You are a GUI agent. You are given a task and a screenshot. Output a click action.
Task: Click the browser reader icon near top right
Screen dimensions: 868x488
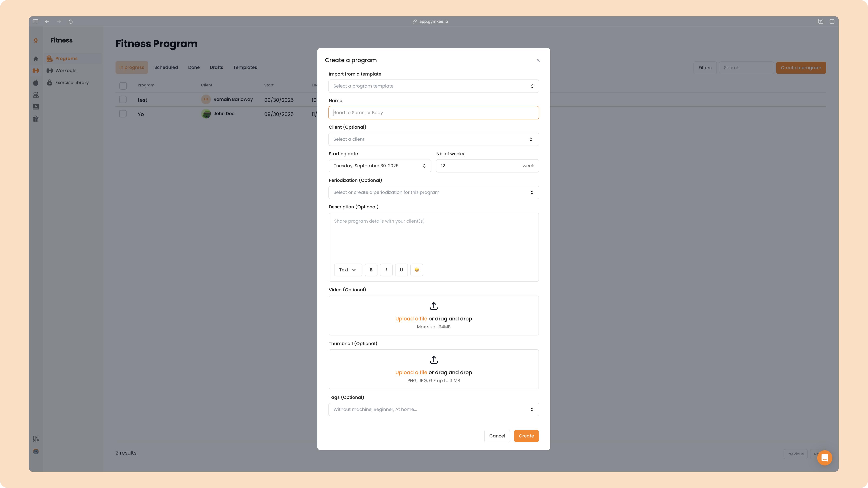click(x=821, y=21)
